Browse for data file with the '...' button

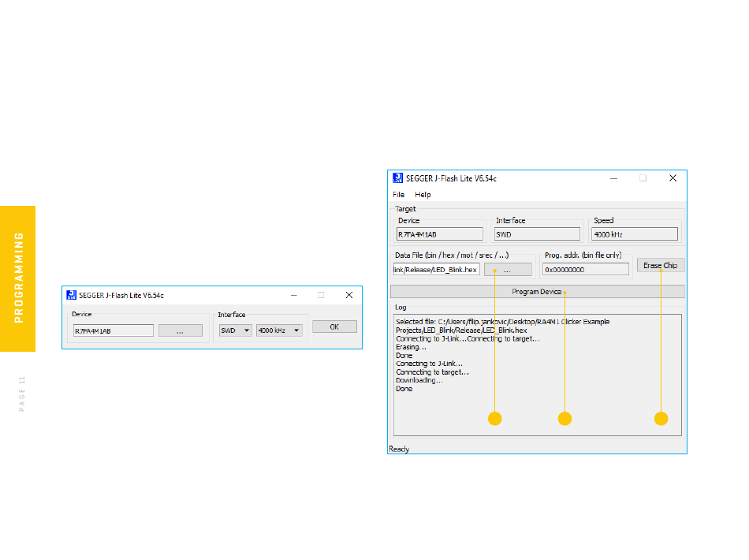(x=508, y=270)
